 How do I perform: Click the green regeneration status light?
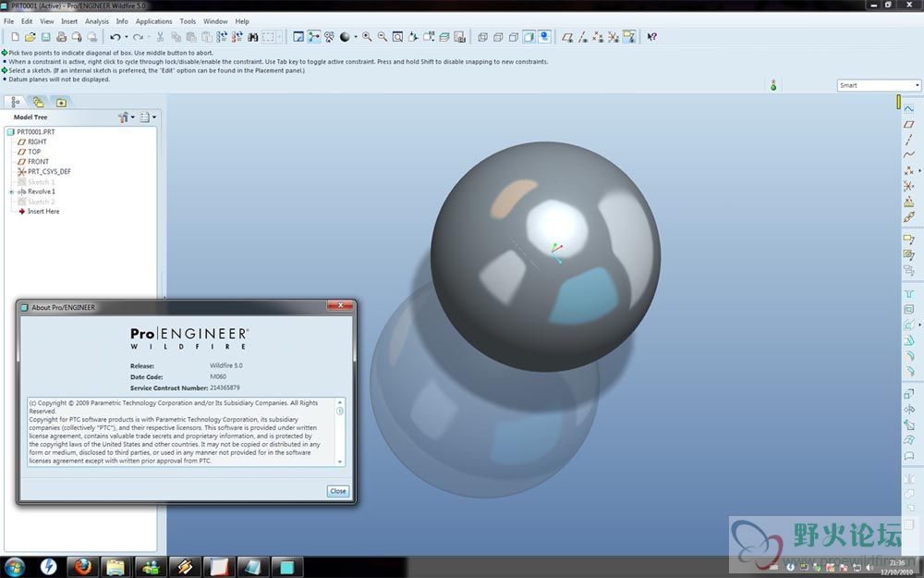click(773, 86)
